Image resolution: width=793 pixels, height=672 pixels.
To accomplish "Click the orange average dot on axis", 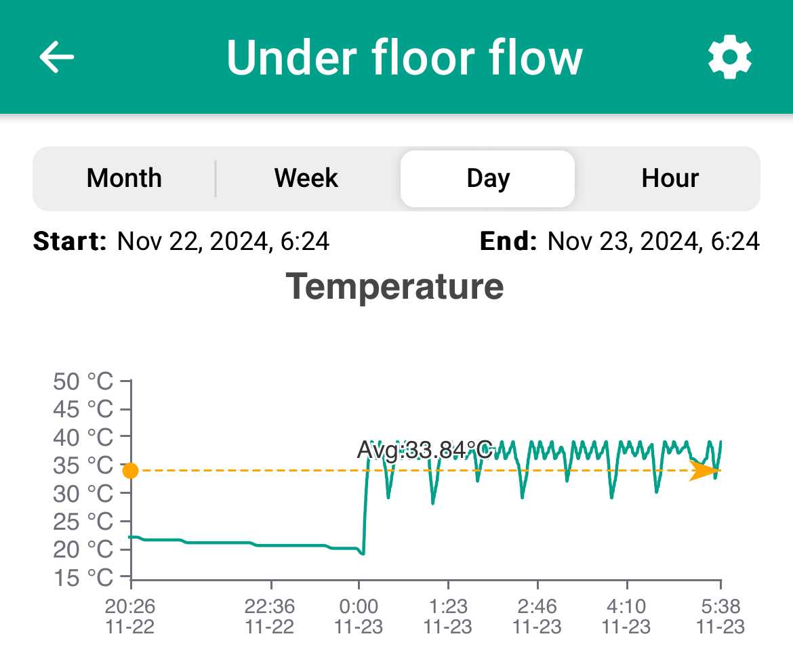I will point(131,471).
